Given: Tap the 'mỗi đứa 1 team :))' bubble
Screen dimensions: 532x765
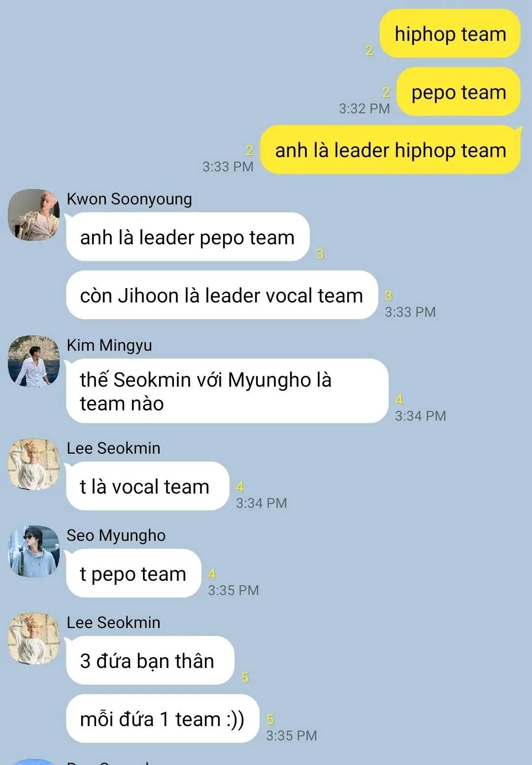Looking at the screenshot, I should point(163,719).
